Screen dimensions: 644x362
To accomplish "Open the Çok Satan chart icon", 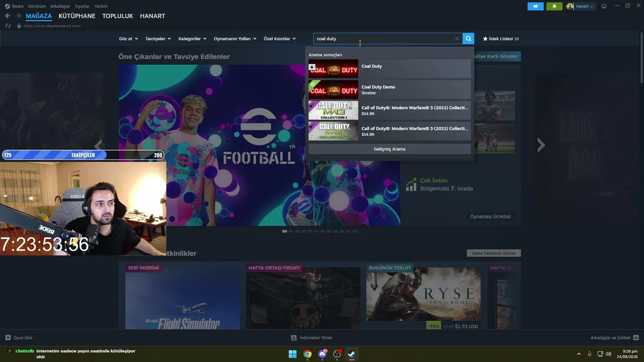I will 412,184.
